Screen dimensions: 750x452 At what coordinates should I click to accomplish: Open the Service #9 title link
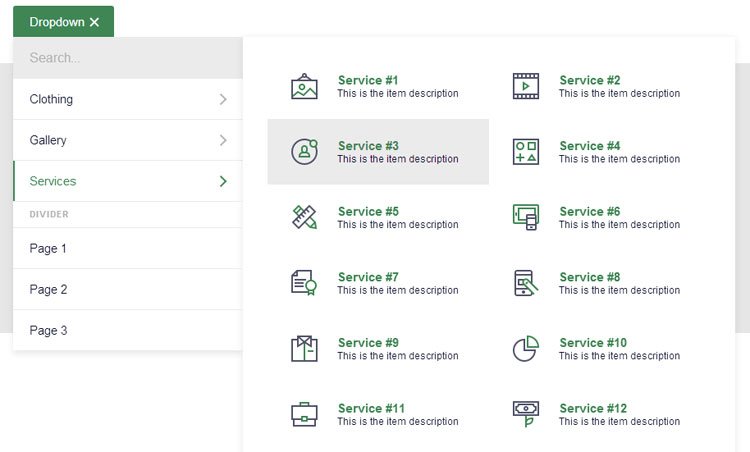(x=368, y=342)
